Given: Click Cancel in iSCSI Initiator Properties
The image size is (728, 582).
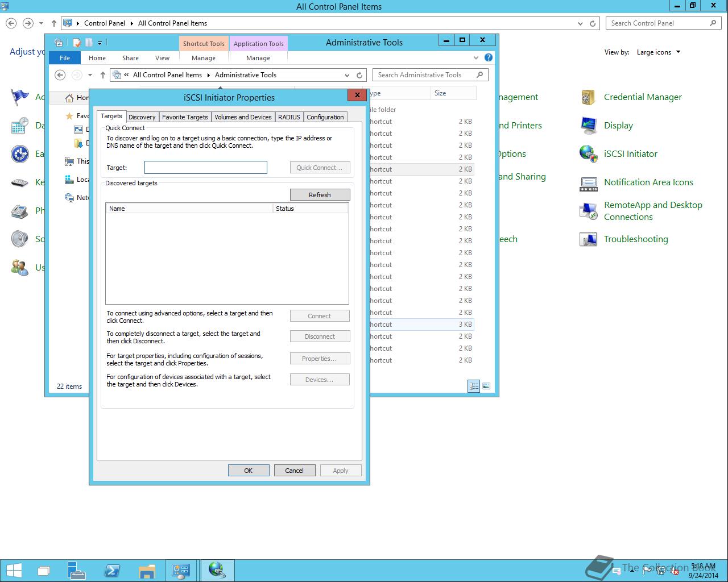Looking at the screenshot, I should tap(294, 471).
